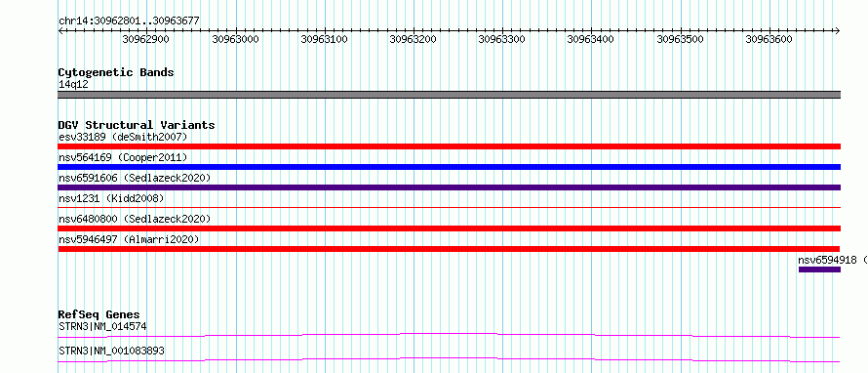Click the STRN3|NM_014574 gene label

tap(102, 327)
